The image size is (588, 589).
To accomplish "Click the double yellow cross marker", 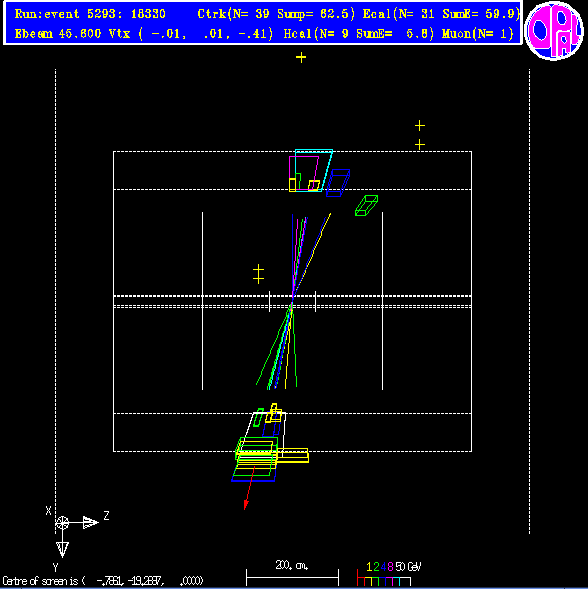I will (258, 273).
